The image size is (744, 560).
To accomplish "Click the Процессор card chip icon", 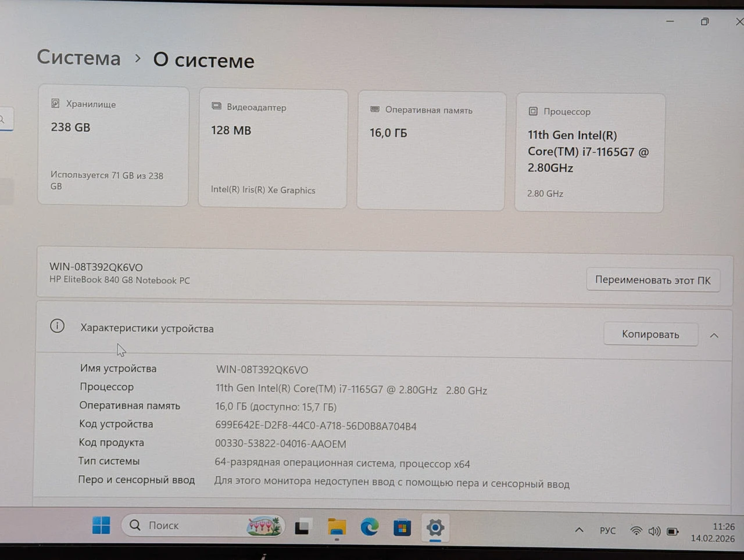I will pyautogui.click(x=533, y=111).
